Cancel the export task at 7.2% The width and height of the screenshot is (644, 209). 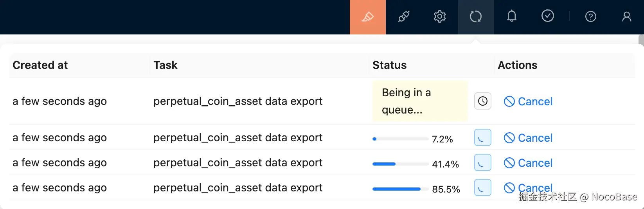pyautogui.click(x=528, y=138)
